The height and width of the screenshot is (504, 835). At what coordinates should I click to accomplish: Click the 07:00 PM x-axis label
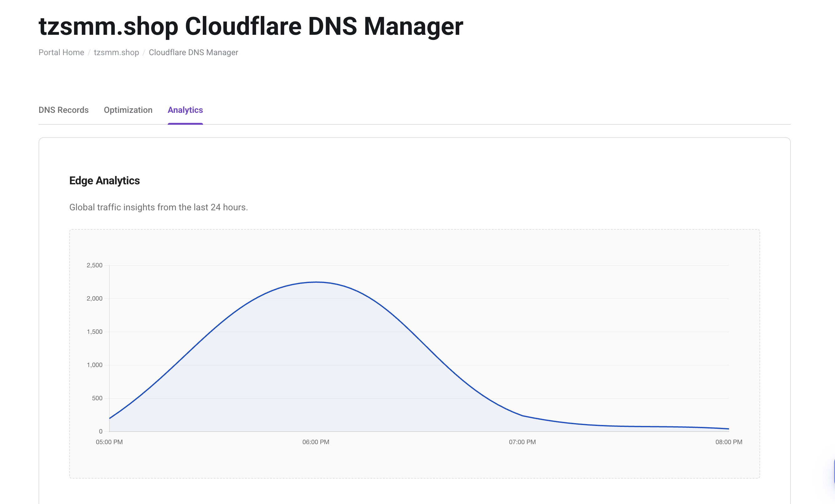coord(522,442)
